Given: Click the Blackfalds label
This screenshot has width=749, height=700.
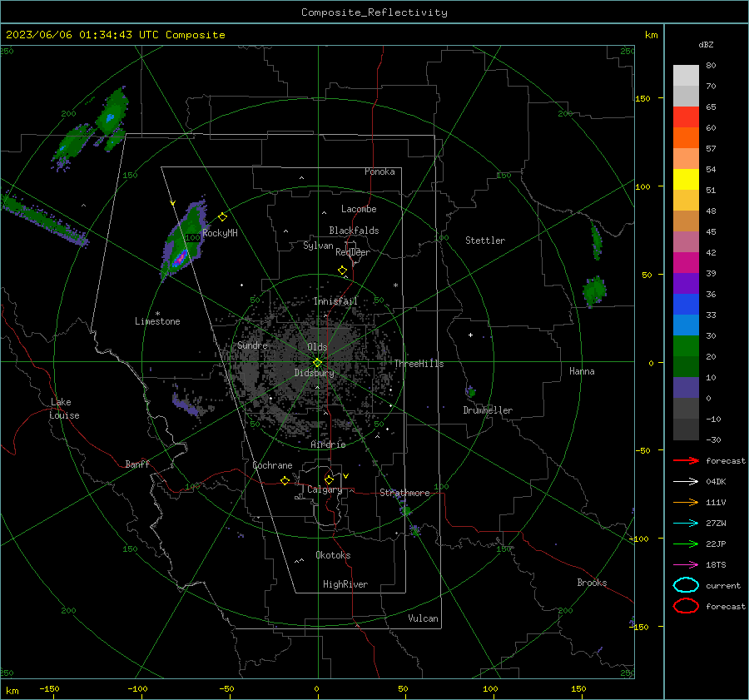Looking at the screenshot, I should 354,231.
